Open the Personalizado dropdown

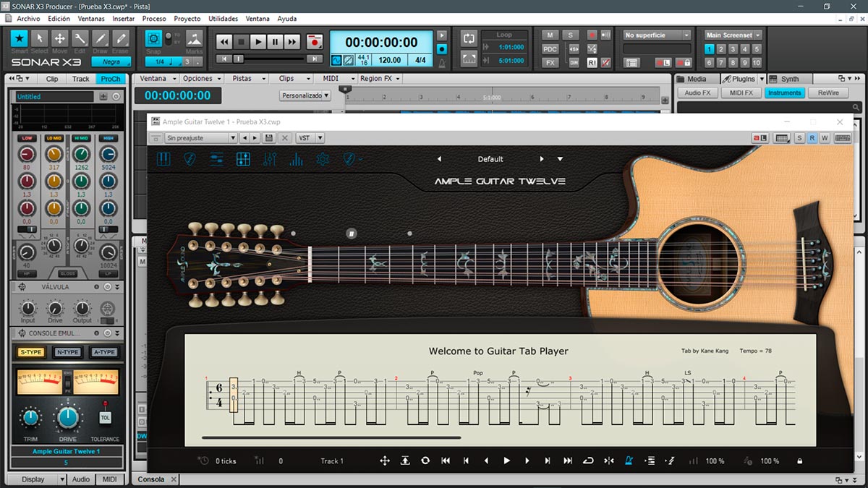(x=305, y=95)
